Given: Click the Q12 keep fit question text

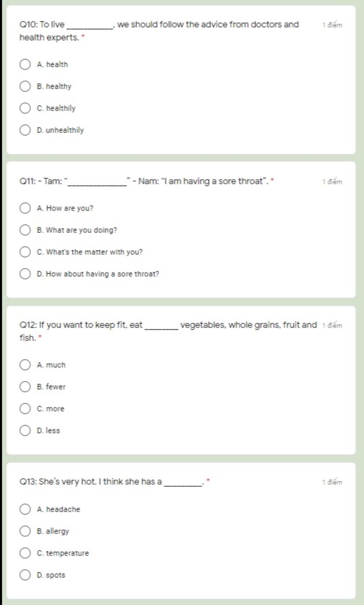Looking at the screenshot, I should 168,331.
